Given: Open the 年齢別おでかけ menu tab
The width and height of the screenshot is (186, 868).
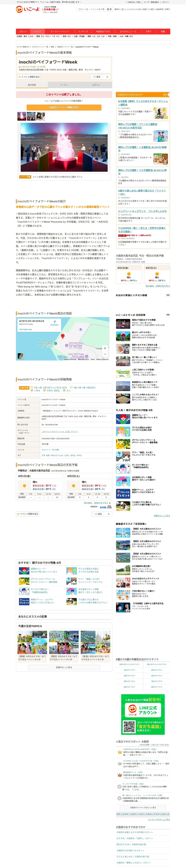Looking at the screenshot, I should pos(103,31).
